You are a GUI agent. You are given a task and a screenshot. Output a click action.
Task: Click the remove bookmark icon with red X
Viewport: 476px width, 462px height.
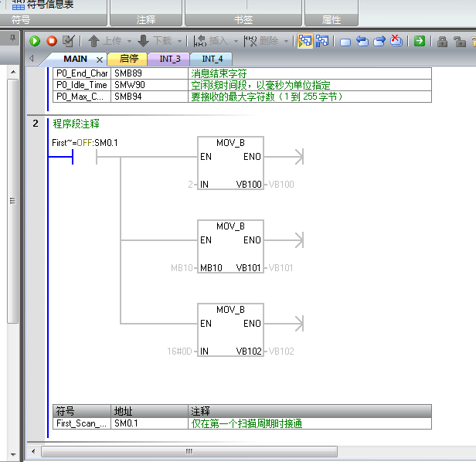tap(396, 41)
